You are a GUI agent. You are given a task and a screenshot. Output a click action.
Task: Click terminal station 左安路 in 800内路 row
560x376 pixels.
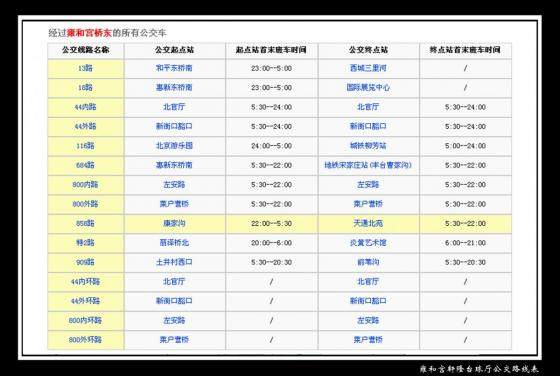[x=368, y=185]
